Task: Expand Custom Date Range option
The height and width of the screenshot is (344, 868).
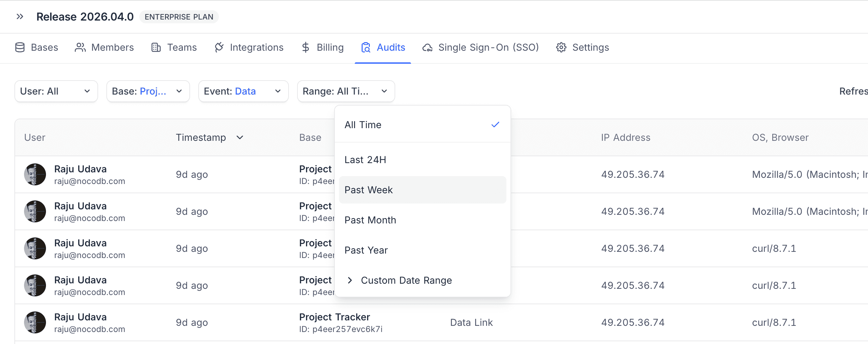Action: (406, 280)
